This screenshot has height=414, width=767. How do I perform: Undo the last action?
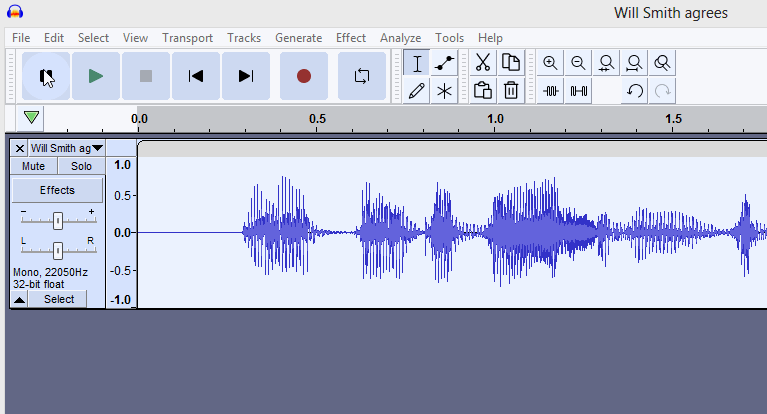tap(634, 91)
